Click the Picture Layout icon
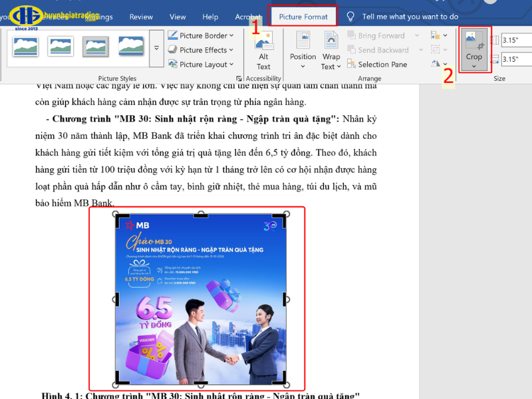The height and width of the screenshot is (399, 532). tap(173, 64)
